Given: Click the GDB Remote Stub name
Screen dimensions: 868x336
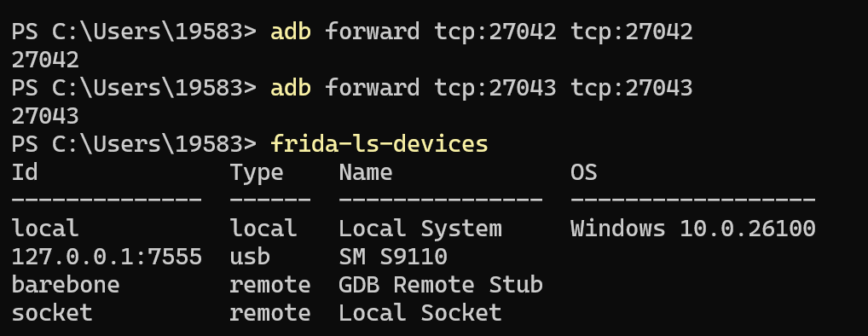Looking at the screenshot, I should [x=440, y=285].
